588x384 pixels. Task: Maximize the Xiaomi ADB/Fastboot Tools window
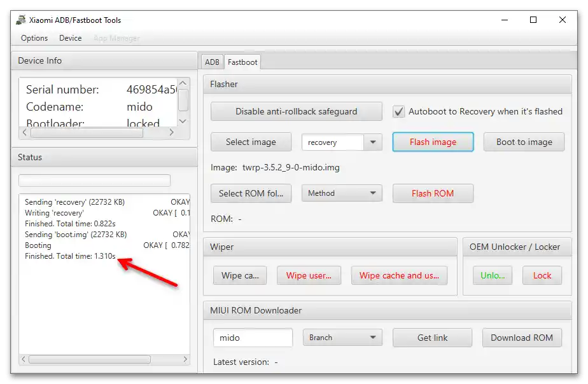coord(533,20)
